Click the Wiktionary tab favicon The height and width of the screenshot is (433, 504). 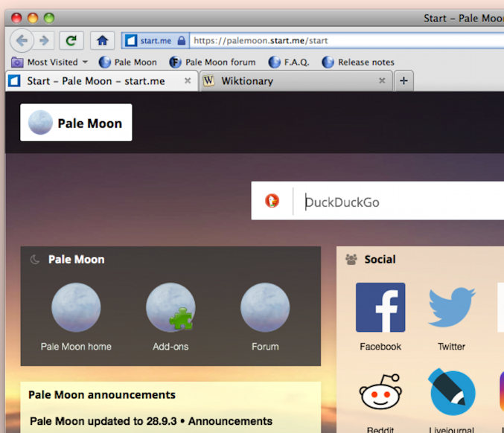[x=208, y=80]
